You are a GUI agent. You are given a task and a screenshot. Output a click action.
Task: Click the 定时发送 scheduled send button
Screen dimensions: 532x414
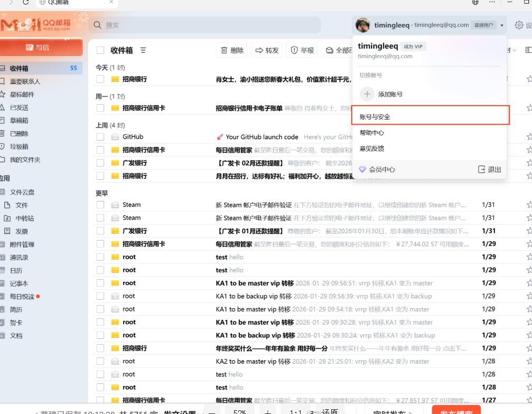[x=394, y=411]
